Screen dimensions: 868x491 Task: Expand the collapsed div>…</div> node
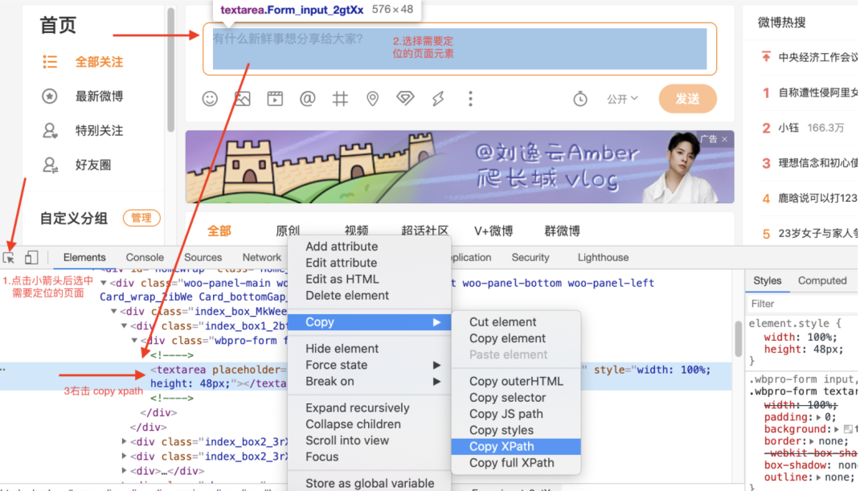tap(124, 471)
